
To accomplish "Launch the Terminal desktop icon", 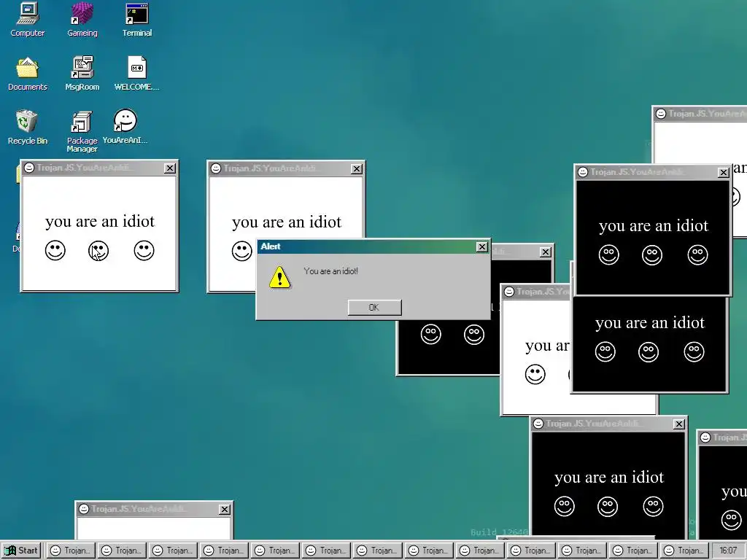I will (136, 19).
